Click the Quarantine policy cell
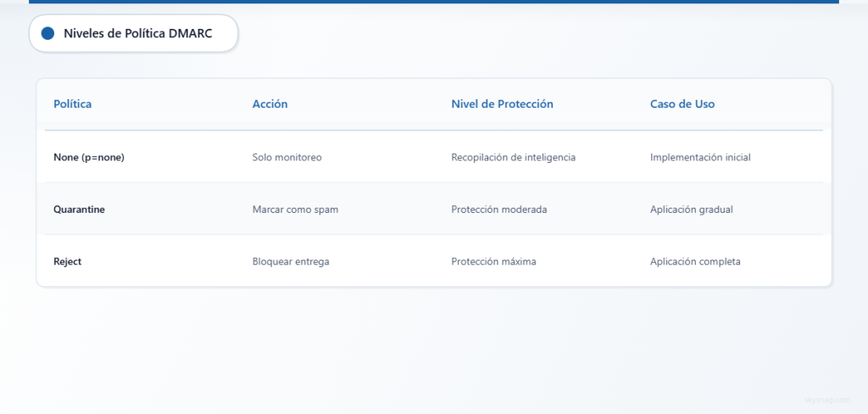Screen dimensions: 868x414 pos(79,210)
